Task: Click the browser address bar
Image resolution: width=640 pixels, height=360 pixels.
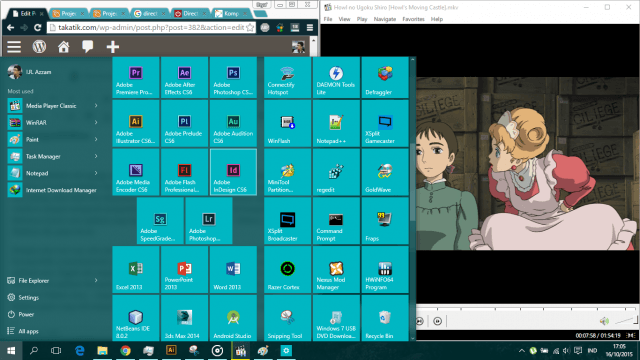Action: pos(151,27)
